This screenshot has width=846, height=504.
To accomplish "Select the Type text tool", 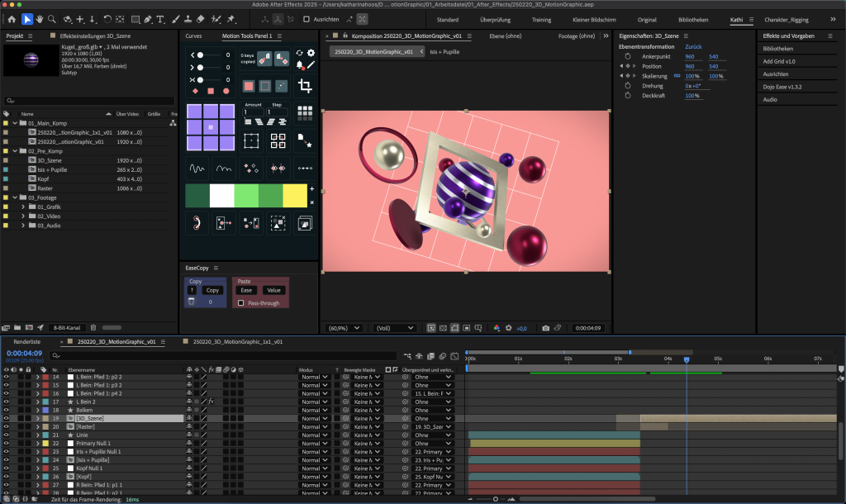I will (159, 19).
